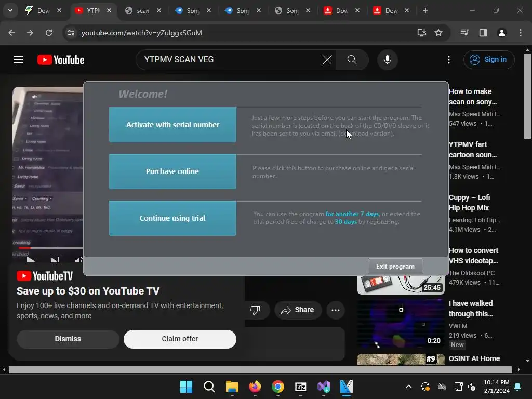Share the video
532x399 pixels.
[x=298, y=310]
